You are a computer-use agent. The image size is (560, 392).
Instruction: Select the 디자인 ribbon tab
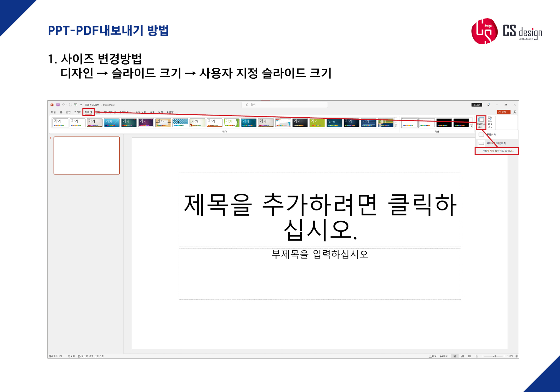pyautogui.click(x=88, y=112)
